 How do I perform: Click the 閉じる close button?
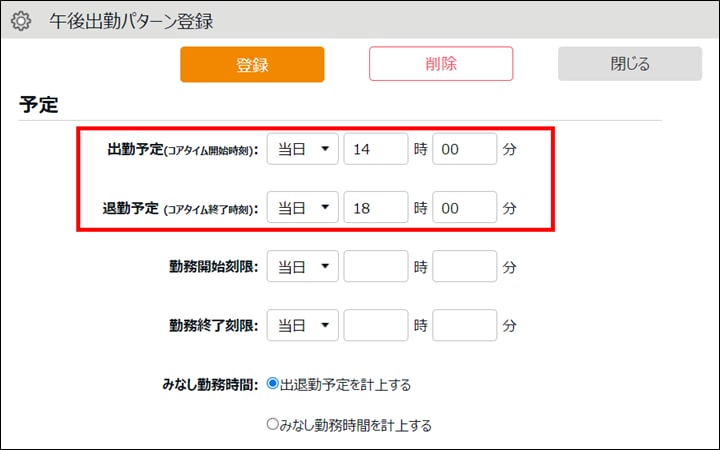pyautogui.click(x=630, y=64)
